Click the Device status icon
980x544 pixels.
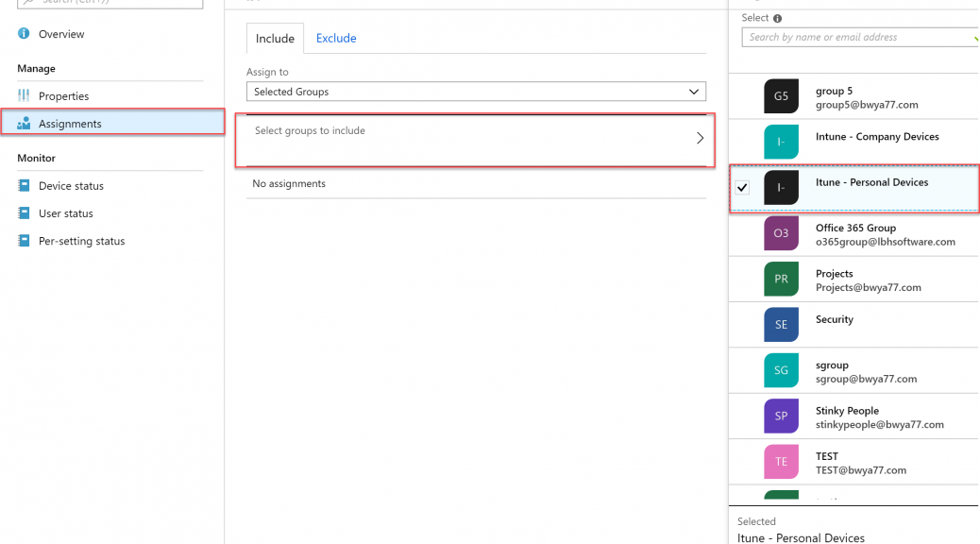pyautogui.click(x=24, y=185)
